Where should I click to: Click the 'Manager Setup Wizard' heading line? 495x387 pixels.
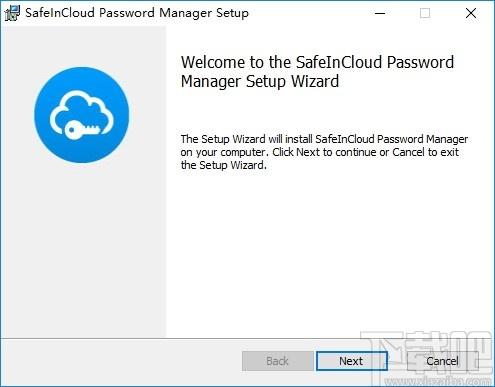click(x=260, y=82)
